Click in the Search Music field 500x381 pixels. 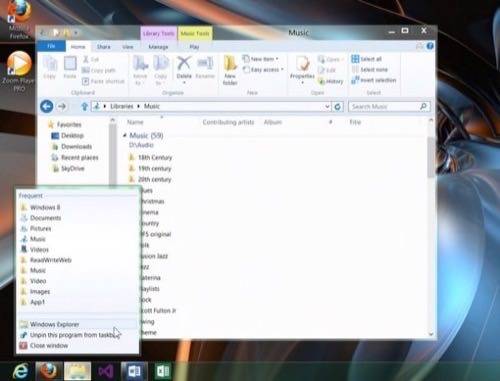click(x=389, y=106)
